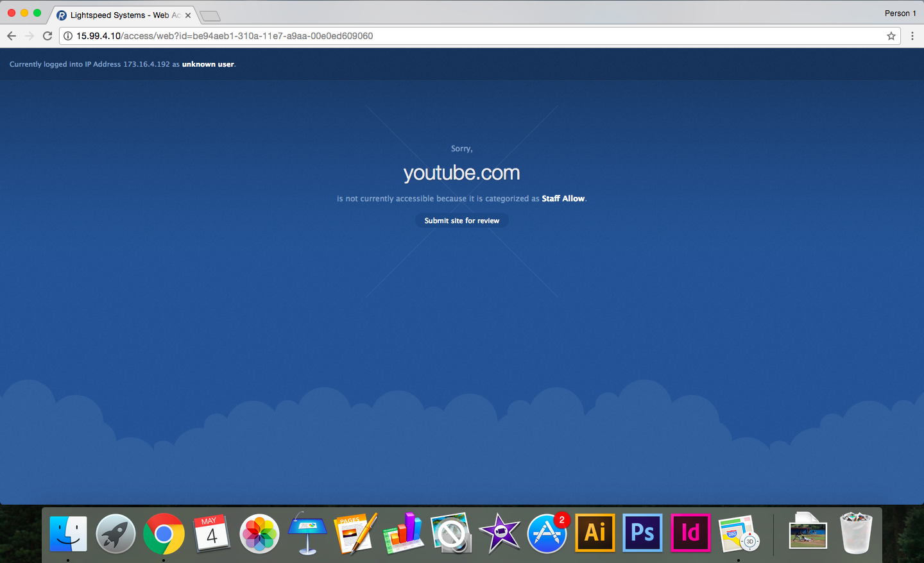
Task: Open the Trash in the dock
Action: [x=856, y=533]
